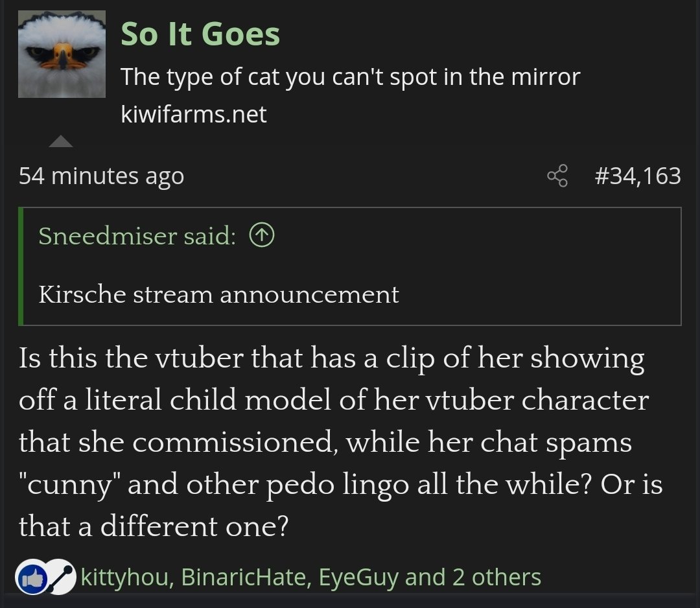Click the Sneedmiser said quote attribution
700x608 pixels.
137,237
